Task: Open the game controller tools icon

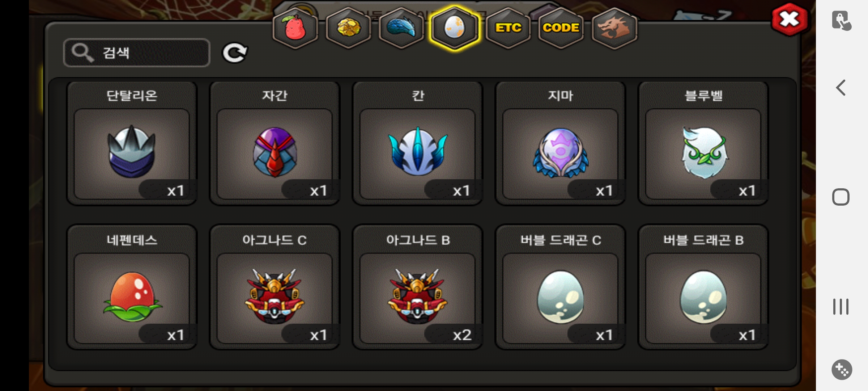Action: tap(842, 370)
